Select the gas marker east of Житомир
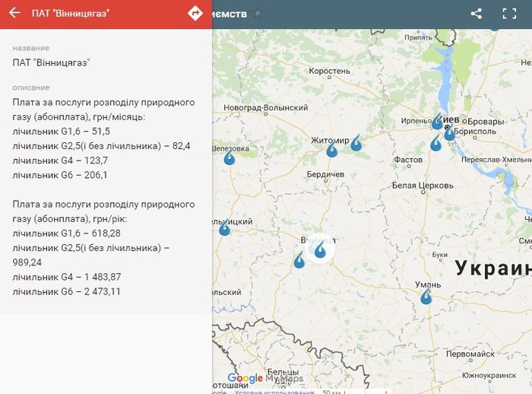This screenshot has height=394, width=532. 356,143
